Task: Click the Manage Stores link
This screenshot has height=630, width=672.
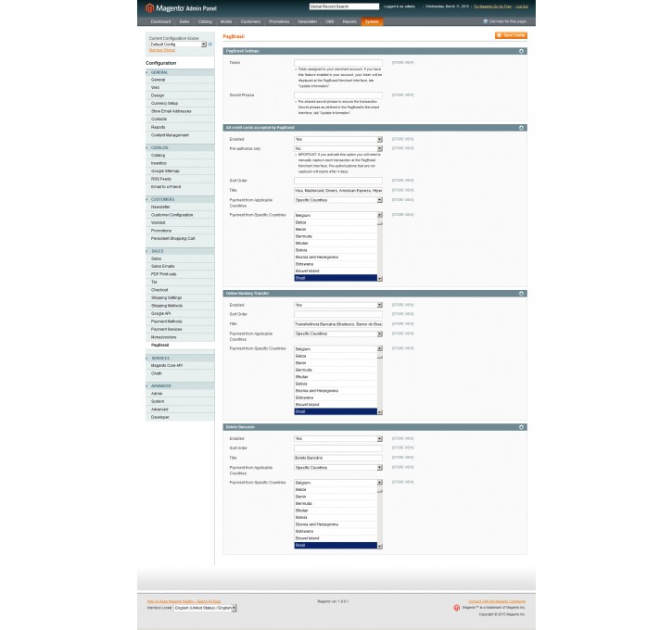Action: coord(162,50)
